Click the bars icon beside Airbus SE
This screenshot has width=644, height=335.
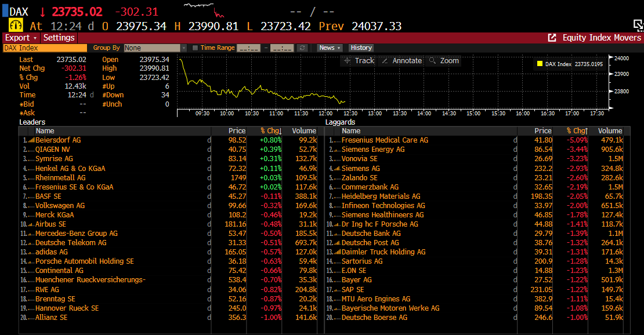pos(31,224)
